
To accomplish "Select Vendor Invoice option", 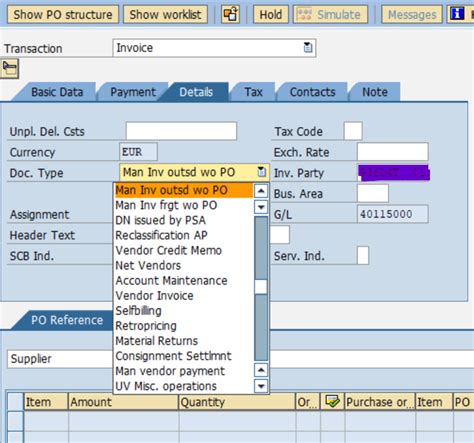I will coord(183,296).
